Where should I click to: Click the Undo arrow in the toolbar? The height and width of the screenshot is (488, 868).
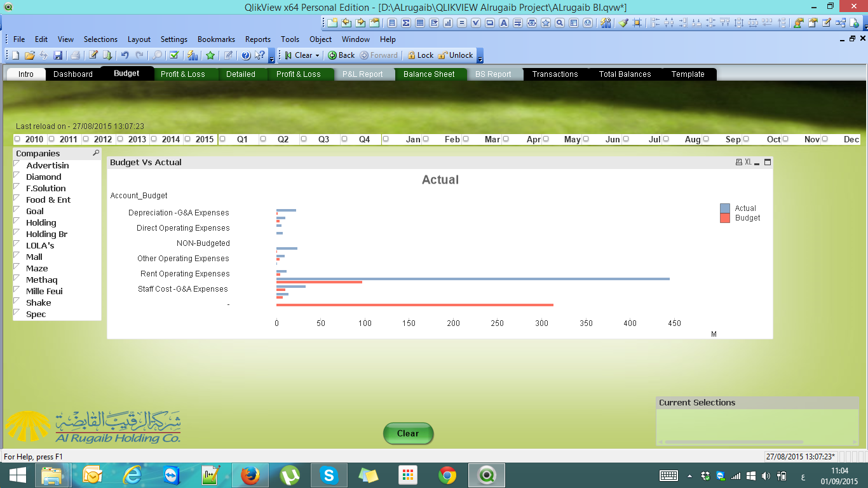click(x=125, y=55)
